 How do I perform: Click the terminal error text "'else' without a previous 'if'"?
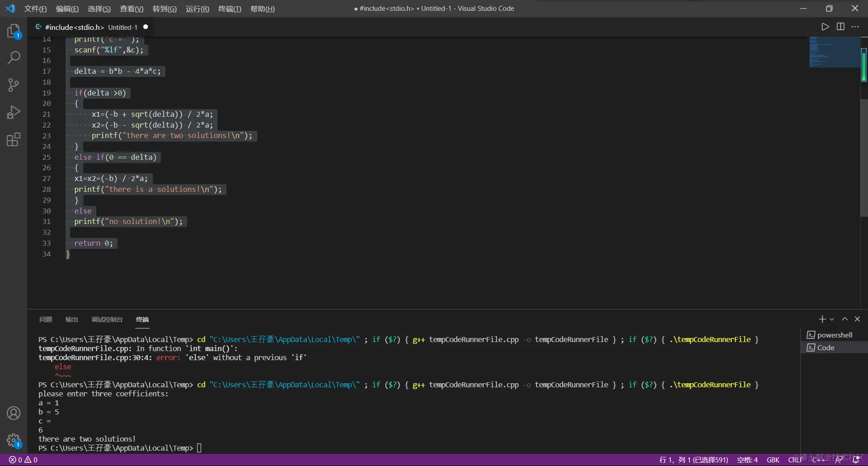click(246, 357)
